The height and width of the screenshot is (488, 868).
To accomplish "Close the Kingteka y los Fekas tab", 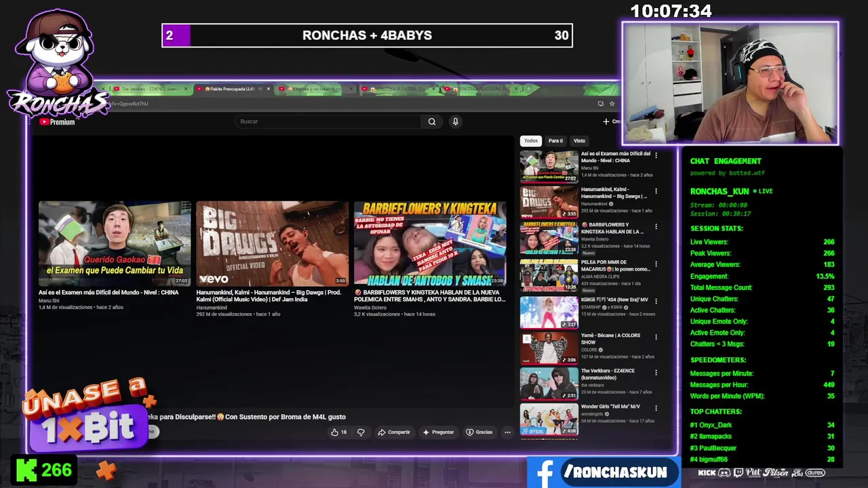I will (353, 89).
